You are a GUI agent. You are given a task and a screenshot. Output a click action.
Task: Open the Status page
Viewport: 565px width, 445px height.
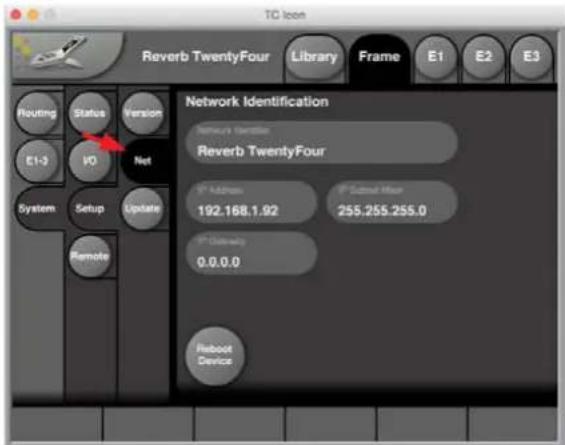click(89, 113)
